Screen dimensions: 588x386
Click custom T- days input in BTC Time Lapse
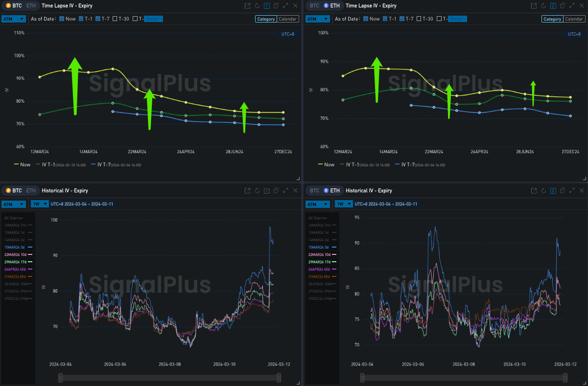153,19
